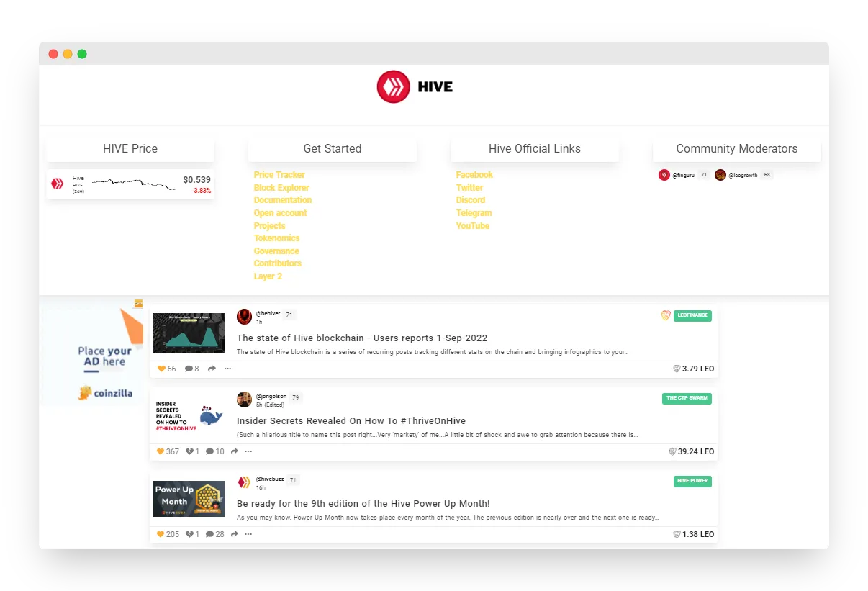Like the State of Hive blockchain post

161,369
